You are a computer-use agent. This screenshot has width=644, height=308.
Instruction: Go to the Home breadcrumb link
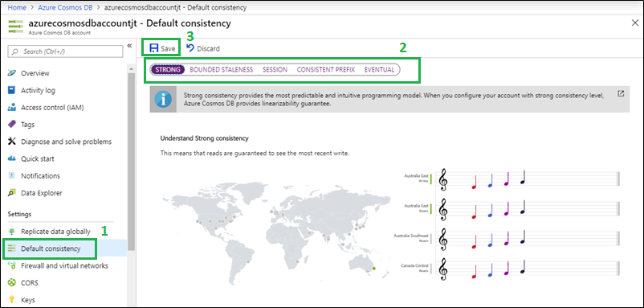[17, 7]
